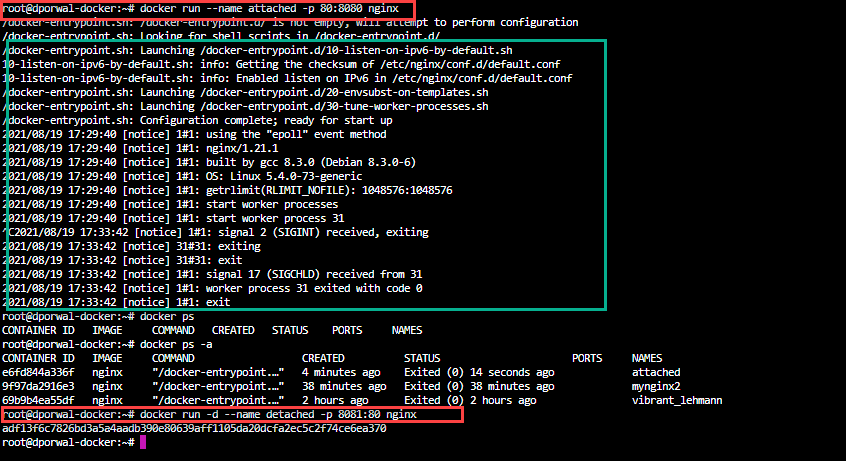Click 'Launching 20-envsubst-on-templates.sh' line
This screenshot has width=846, height=461.
click(x=245, y=92)
